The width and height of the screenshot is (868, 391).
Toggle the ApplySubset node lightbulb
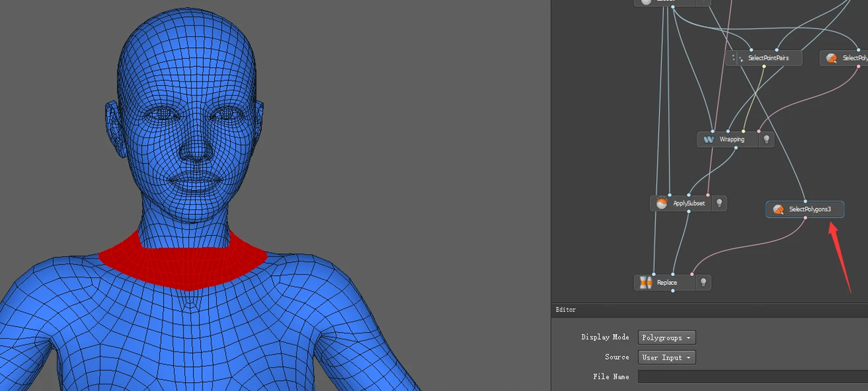click(x=719, y=203)
